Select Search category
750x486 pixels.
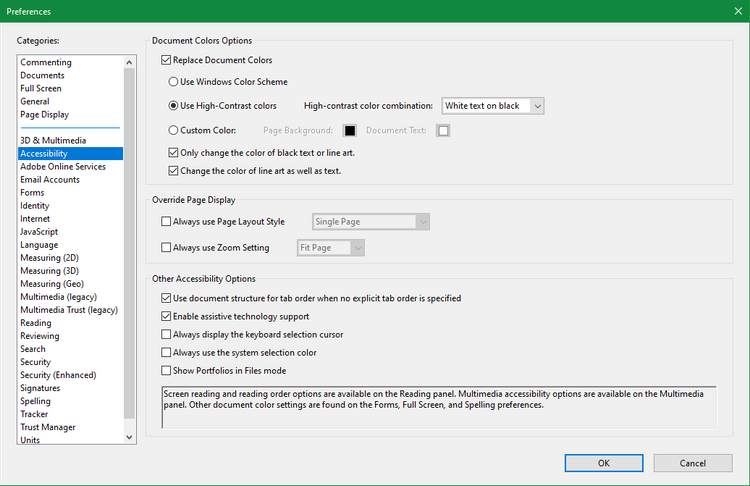click(33, 349)
